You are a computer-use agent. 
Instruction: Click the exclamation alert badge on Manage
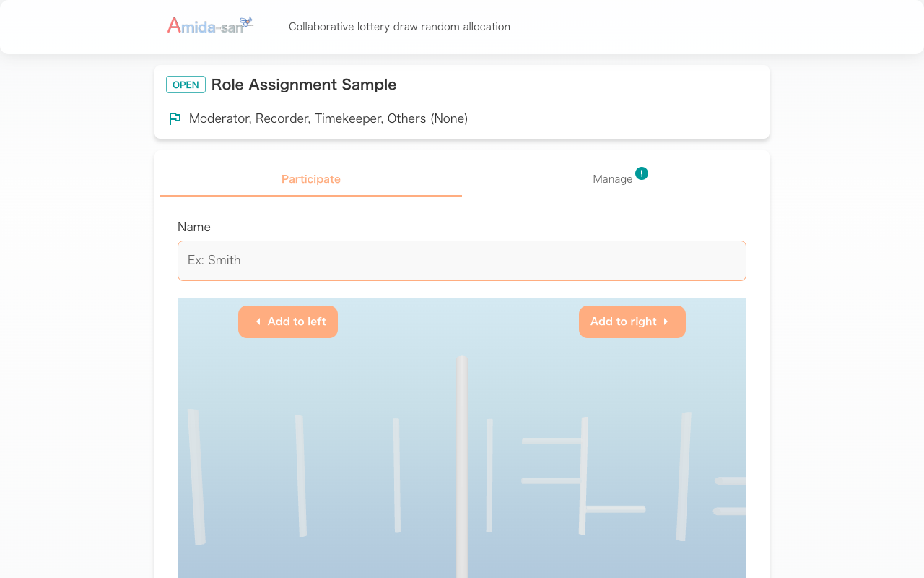tap(642, 173)
